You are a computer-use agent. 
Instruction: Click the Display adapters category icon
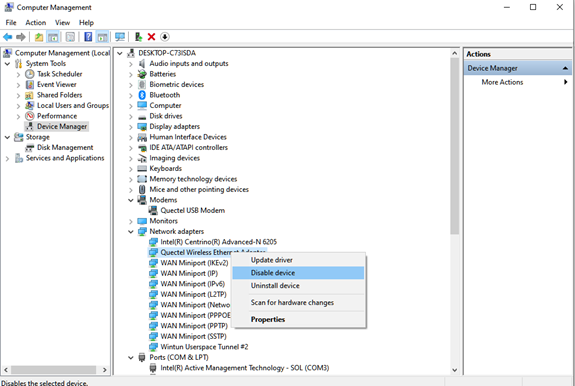click(142, 126)
